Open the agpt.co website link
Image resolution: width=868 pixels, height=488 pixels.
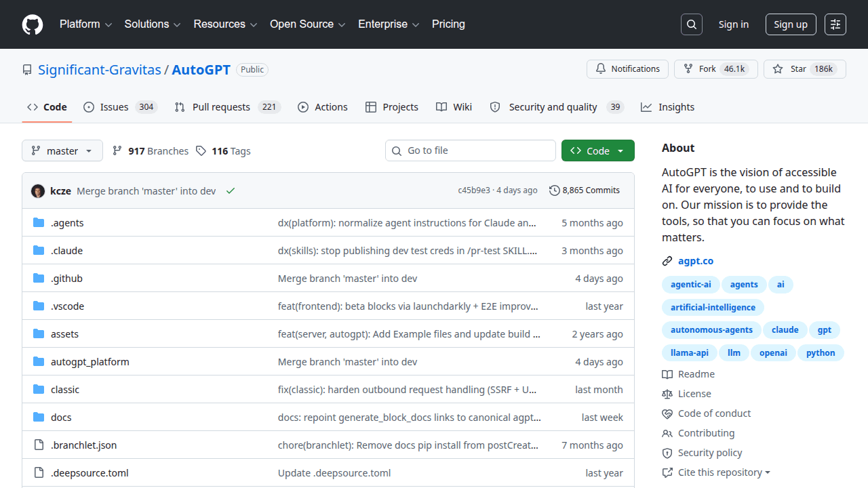[696, 261]
